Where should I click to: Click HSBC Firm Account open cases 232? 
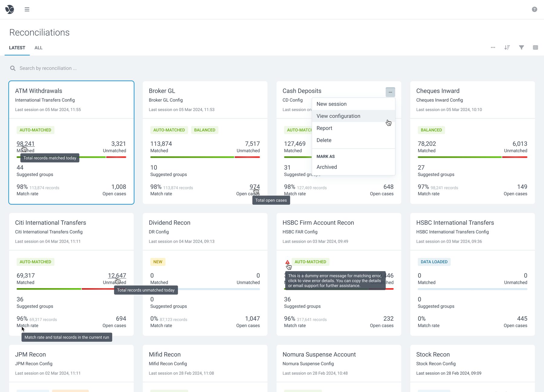click(388, 319)
